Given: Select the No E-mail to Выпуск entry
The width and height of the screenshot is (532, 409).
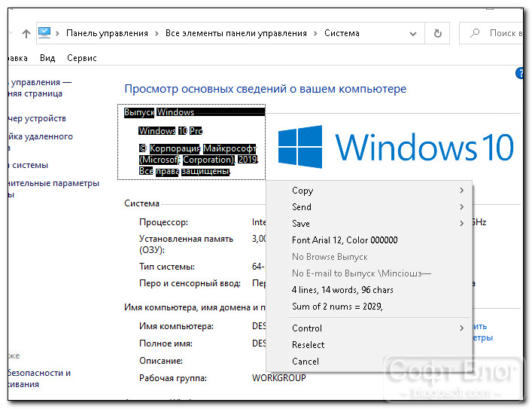Looking at the screenshot, I should (369, 273).
